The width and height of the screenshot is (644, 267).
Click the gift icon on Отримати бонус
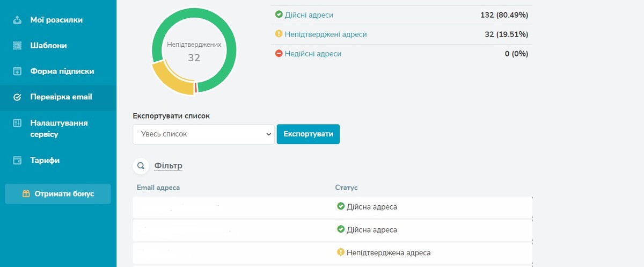(26, 194)
